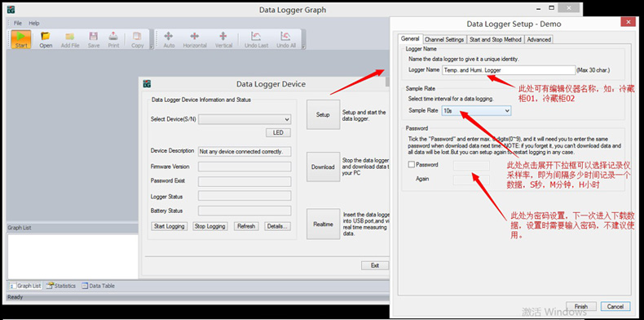The width and height of the screenshot is (644, 320).
Task: Tick the Password checkbox
Action: [411, 165]
